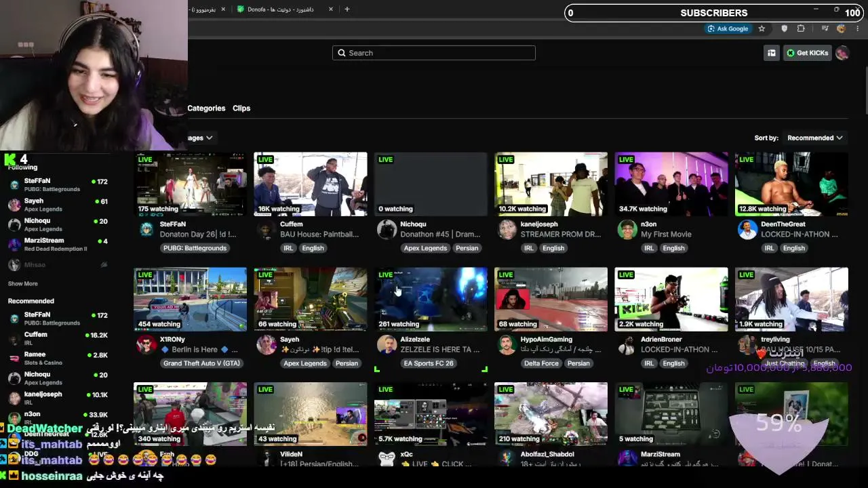
Task: Open Ramee row in Recommended sidebar
Action: coord(58,358)
